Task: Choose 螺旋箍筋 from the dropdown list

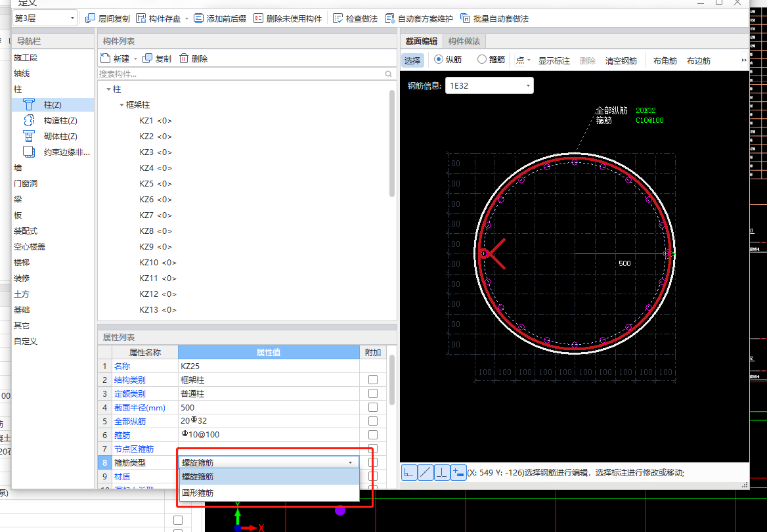Action: [269, 477]
